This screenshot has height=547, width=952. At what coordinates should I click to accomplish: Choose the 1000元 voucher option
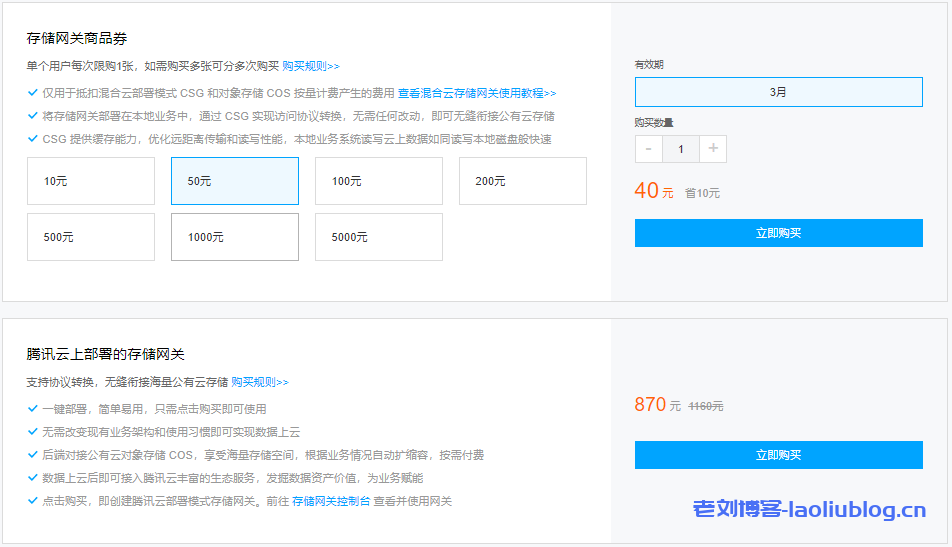coord(235,237)
